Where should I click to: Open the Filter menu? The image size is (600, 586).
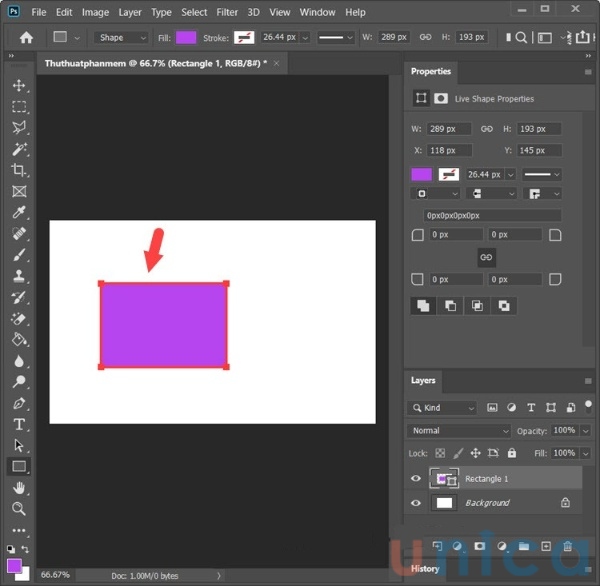[x=227, y=12]
